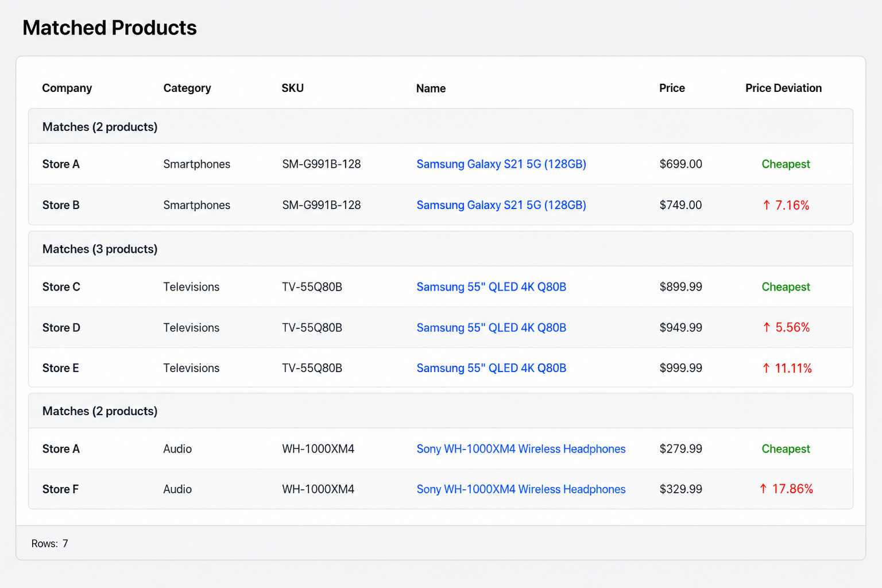
Task: Open Store E's Samsung 55" QLED link
Action: 492,368
